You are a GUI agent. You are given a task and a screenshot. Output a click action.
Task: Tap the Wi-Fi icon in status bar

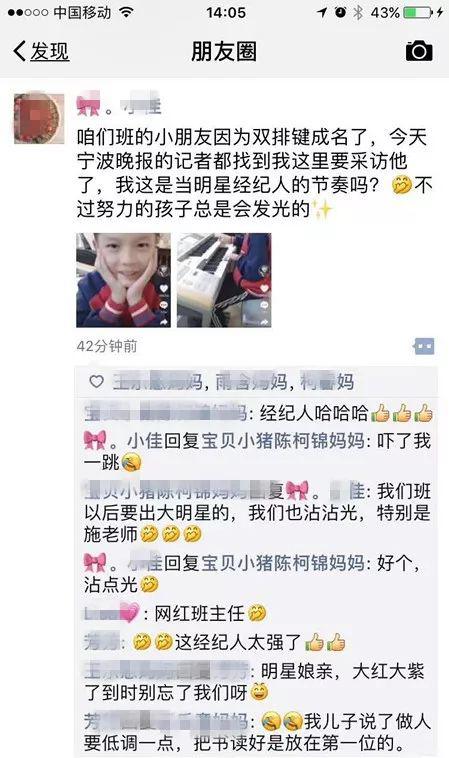click(x=126, y=12)
